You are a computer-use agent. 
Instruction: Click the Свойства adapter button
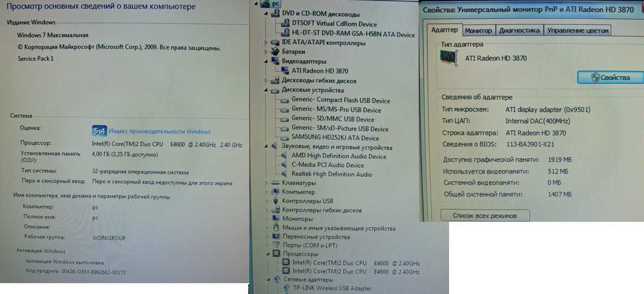coord(610,78)
